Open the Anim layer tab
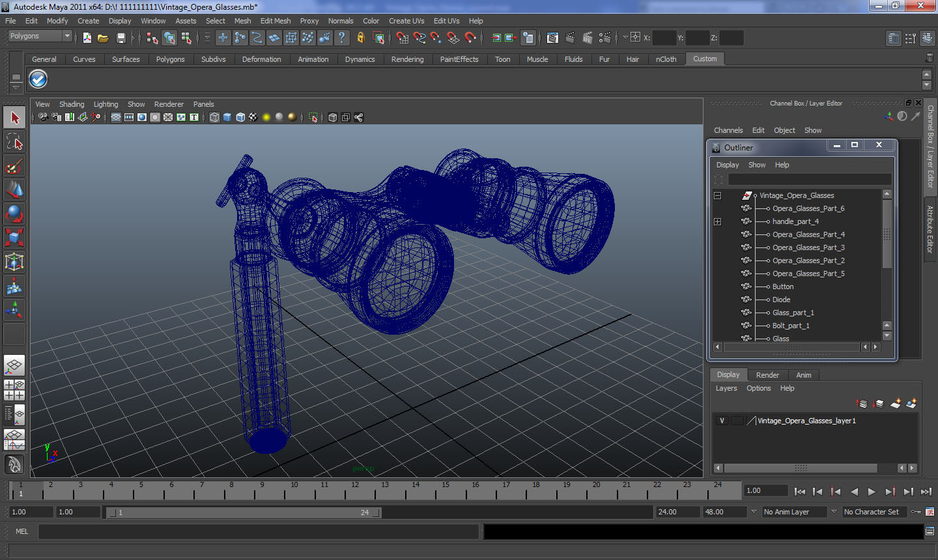This screenshot has height=560, width=938. (x=804, y=375)
